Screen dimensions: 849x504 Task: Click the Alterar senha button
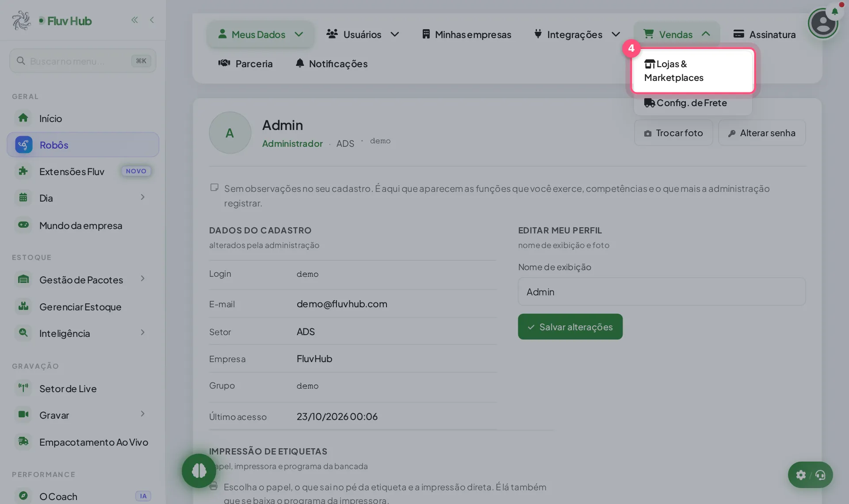[x=762, y=133]
